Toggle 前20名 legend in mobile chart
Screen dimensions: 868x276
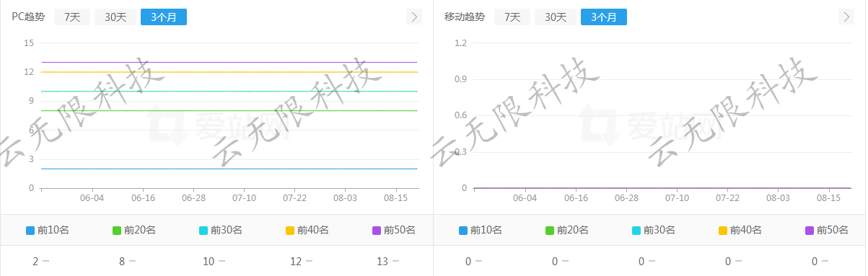click(x=567, y=231)
